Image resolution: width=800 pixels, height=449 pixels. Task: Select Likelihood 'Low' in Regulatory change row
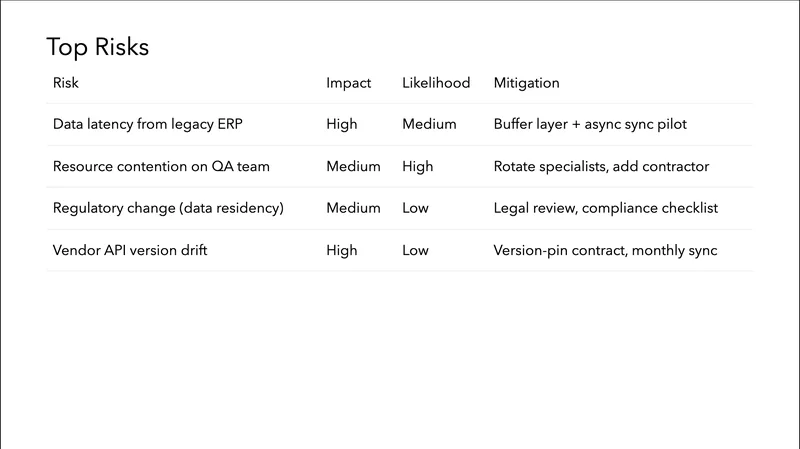[415, 208]
